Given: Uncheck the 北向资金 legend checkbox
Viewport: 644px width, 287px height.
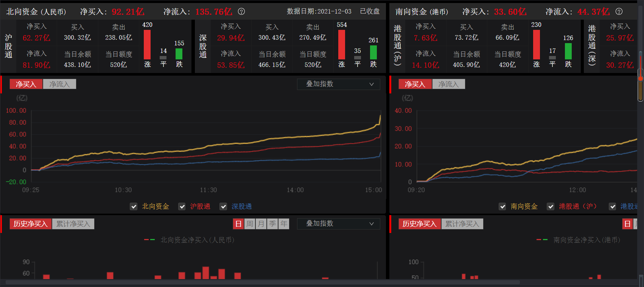Looking at the screenshot, I should (134, 206).
